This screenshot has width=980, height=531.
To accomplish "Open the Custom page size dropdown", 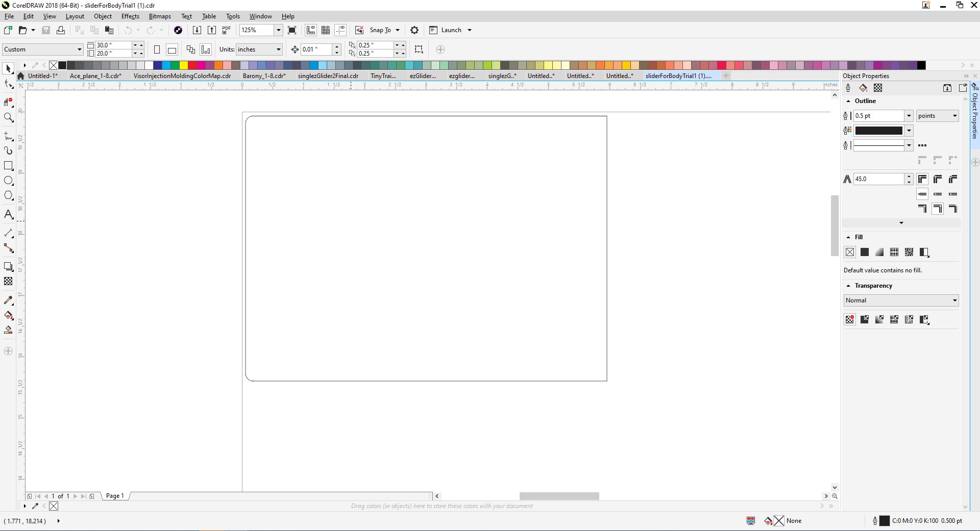I will coord(42,49).
